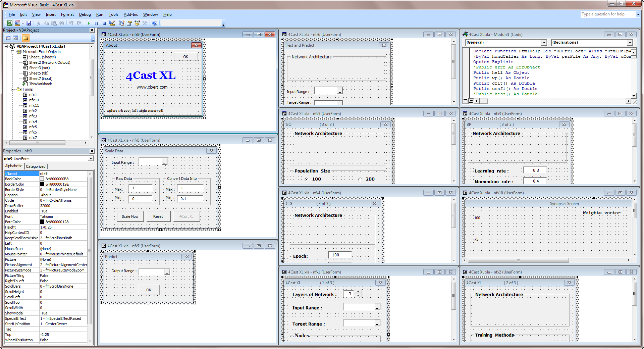Open the Debug menu
The width and height of the screenshot is (644, 349).
pyautogui.click(x=85, y=14)
